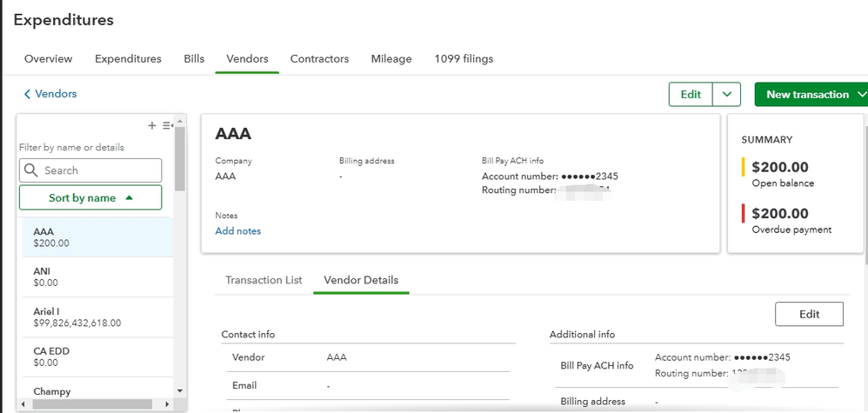The image size is (868, 413).
Task: Click vendor list scroll-down arrow
Action: pos(180,391)
